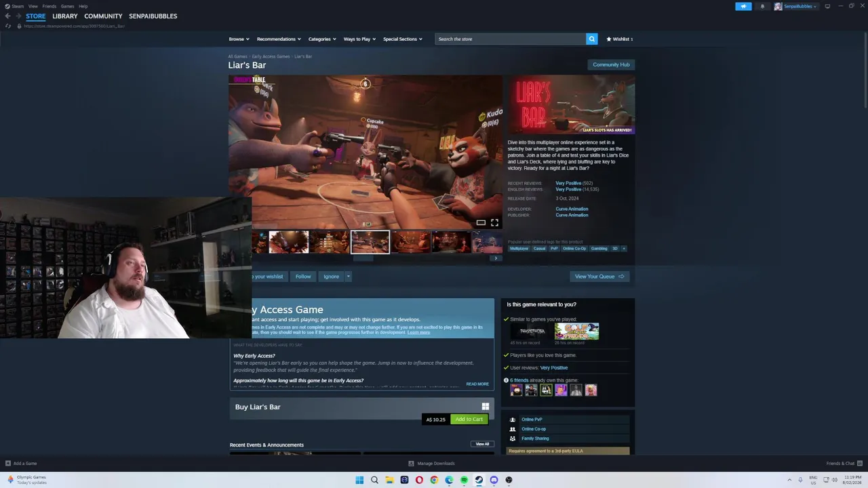Click the Online Co-Op feature link
The width and height of the screenshot is (868, 488).
pyautogui.click(x=534, y=429)
